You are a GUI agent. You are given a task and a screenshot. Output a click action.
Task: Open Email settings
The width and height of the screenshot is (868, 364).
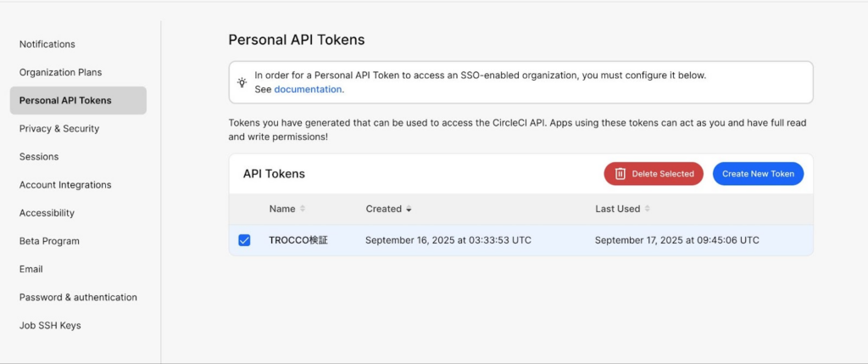[31, 269]
